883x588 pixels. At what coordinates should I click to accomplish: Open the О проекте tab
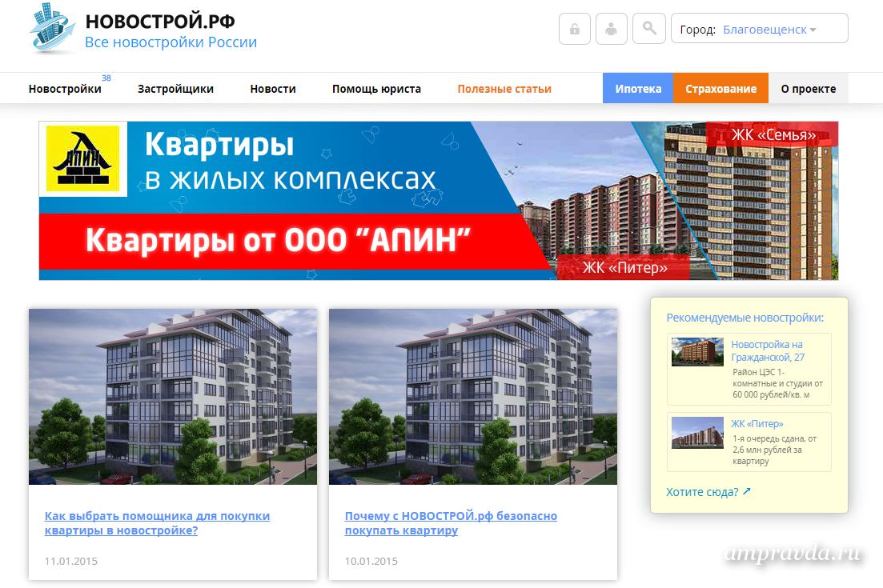tap(808, 89)
